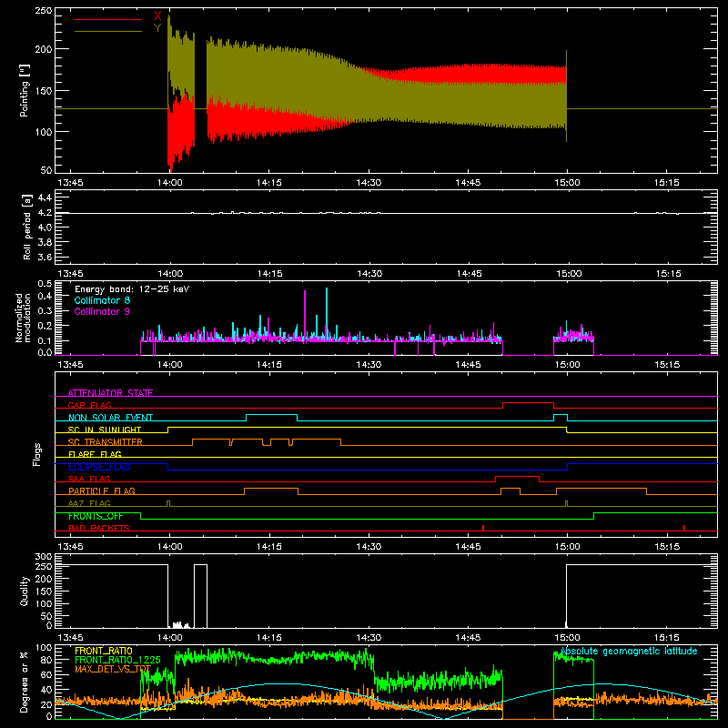This screenshot has width=728, height=728.
Task: Click the 300 tick on Quality axis
Action: (x=44, y=557)
